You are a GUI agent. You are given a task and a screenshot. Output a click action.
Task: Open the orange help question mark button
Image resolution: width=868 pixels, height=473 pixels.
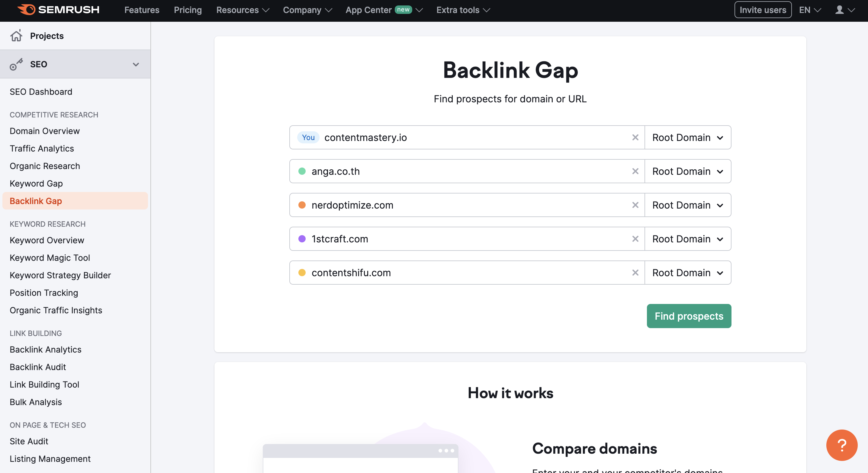pyautogui.click(x=841, y=445)
